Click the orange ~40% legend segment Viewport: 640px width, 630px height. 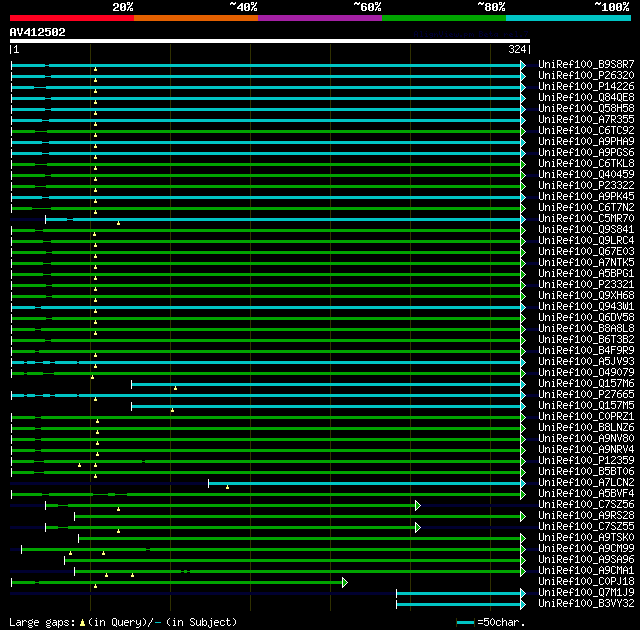[x=196, y=18]
